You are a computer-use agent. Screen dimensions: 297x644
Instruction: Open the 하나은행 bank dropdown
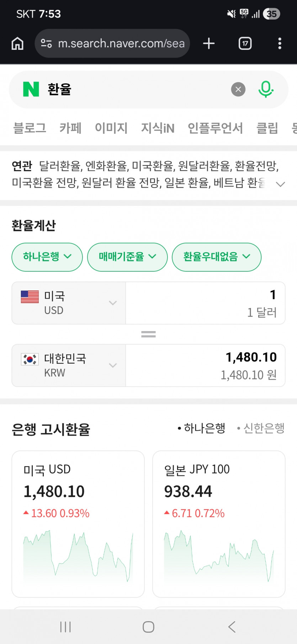point(47,257)
